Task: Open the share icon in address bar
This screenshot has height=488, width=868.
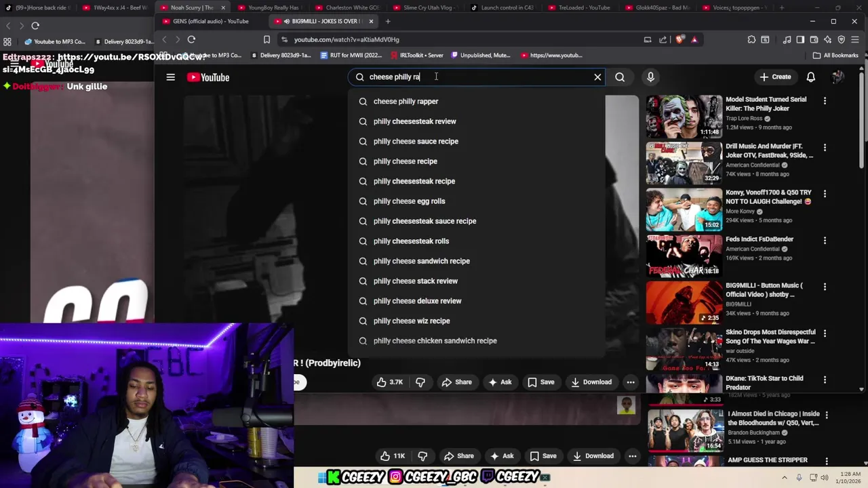Action: pos(663,39)
